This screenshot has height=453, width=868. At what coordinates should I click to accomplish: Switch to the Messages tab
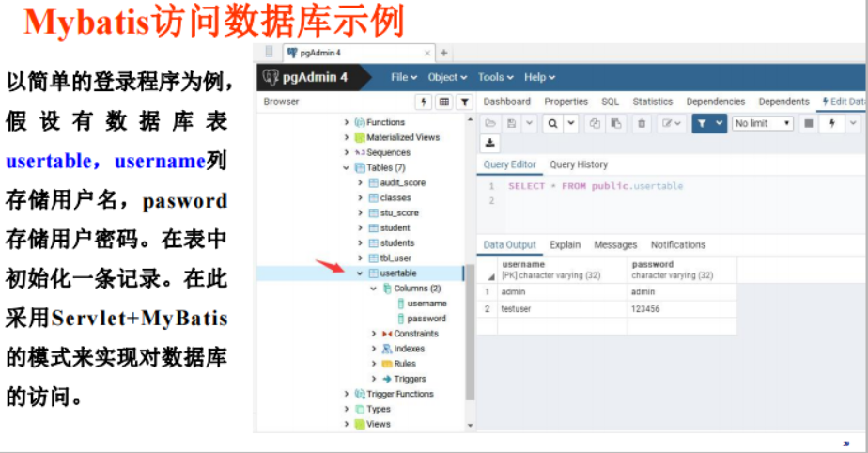tap(615, 244)
